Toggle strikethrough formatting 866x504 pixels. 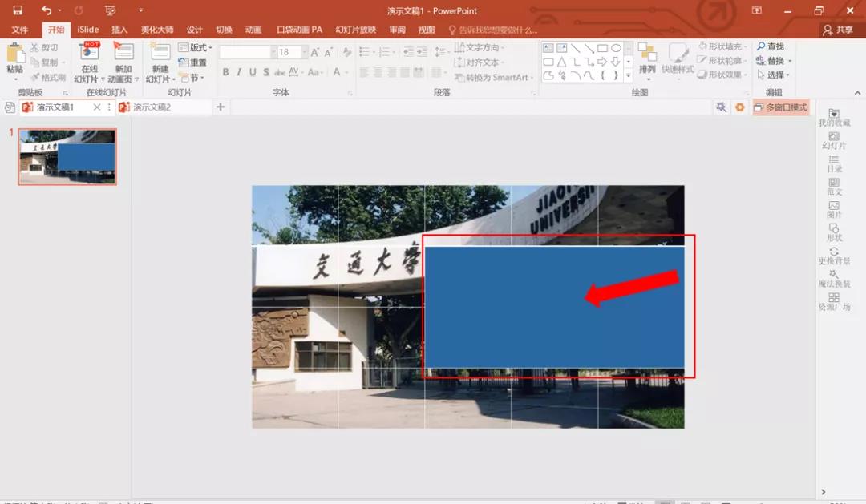point(280,72)
